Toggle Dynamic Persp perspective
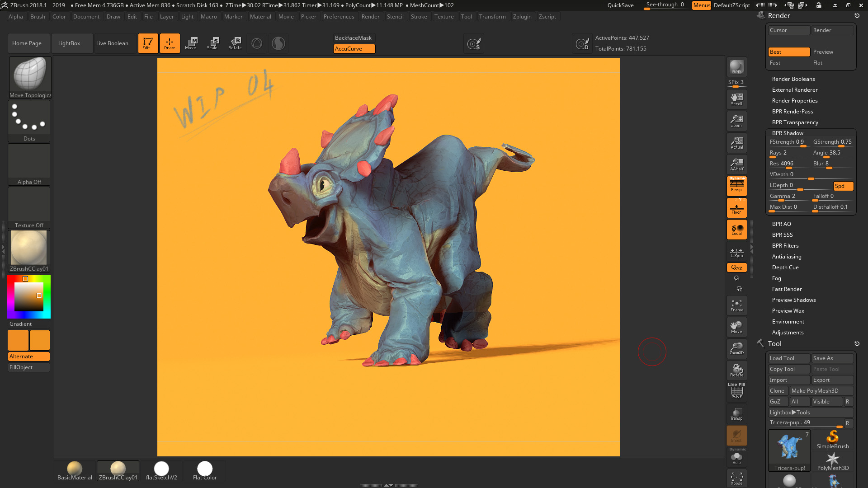 coord(736,186)
